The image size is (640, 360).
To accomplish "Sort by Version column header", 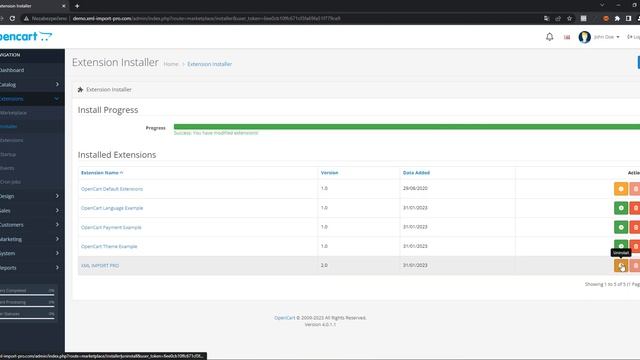I will coord(329,173).
